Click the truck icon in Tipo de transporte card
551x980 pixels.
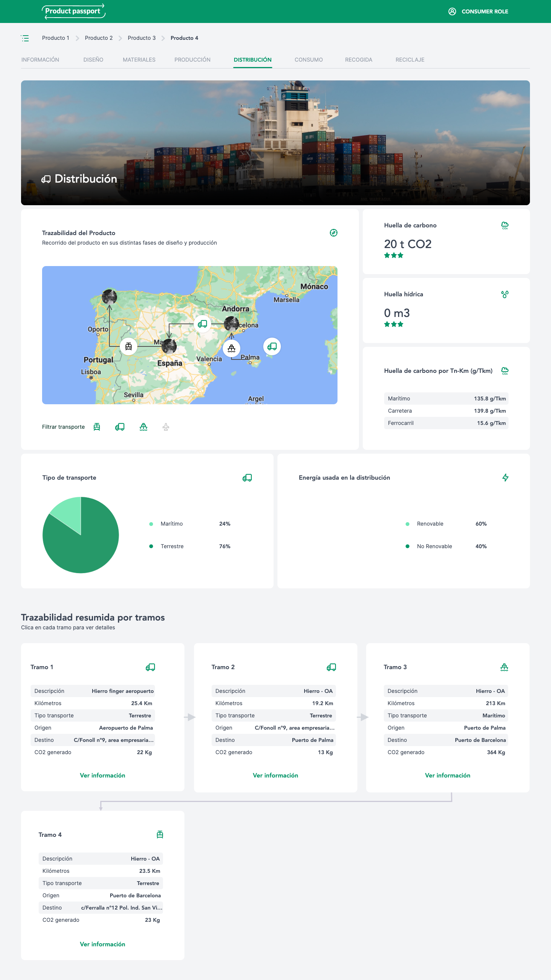click(247, 478)
